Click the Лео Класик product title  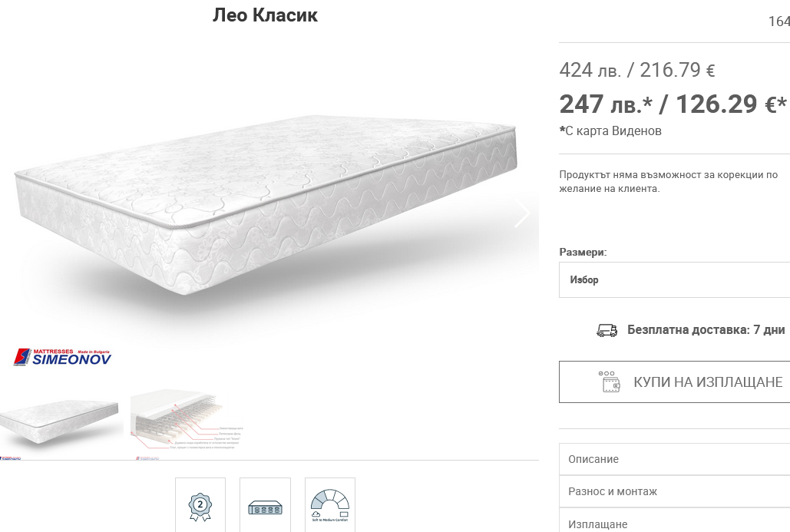265,15
